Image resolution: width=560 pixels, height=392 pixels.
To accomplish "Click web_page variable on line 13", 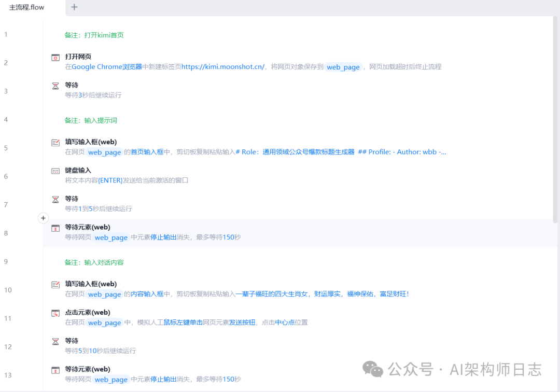I will click(111, 380).
